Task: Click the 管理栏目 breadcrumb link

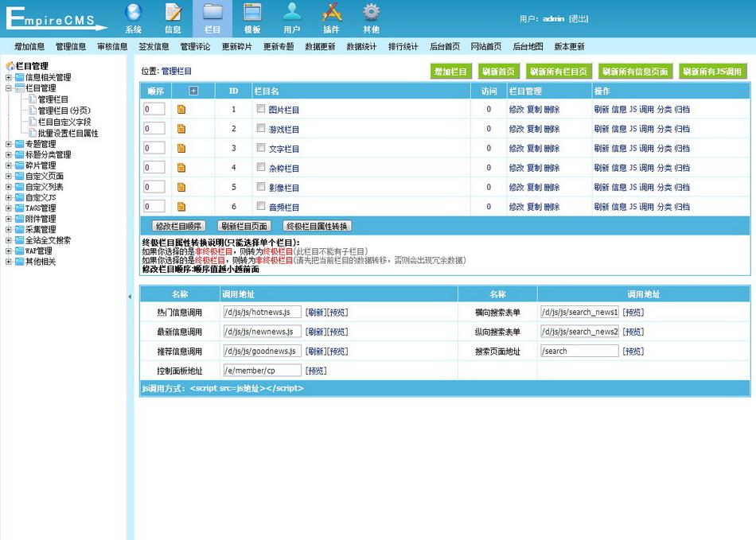Action: click(177, 72)
